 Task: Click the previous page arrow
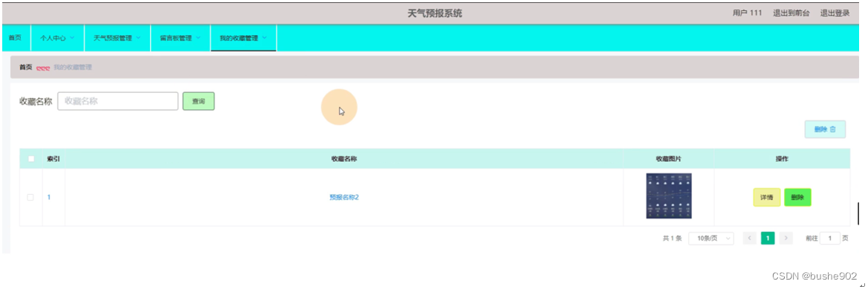pos(750,238)
